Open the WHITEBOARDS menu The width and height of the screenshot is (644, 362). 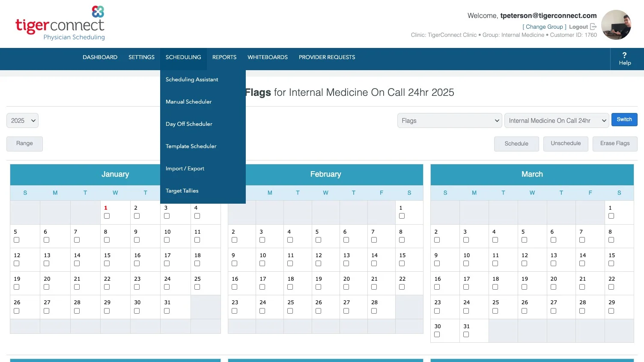click(x=268, y=57)
